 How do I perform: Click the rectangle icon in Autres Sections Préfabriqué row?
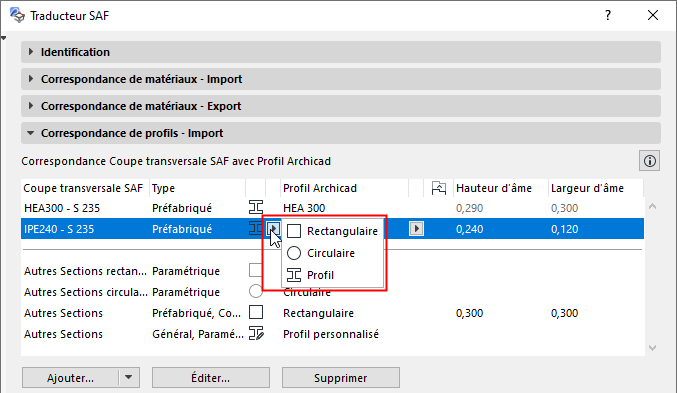(x=256, y=312)
